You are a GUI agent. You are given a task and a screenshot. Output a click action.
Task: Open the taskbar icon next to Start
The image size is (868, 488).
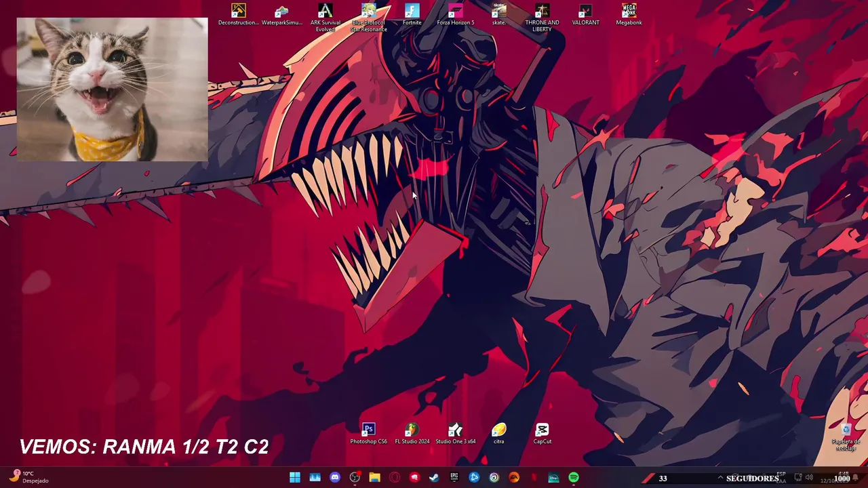pyautogui.click(x=315, y=477)
